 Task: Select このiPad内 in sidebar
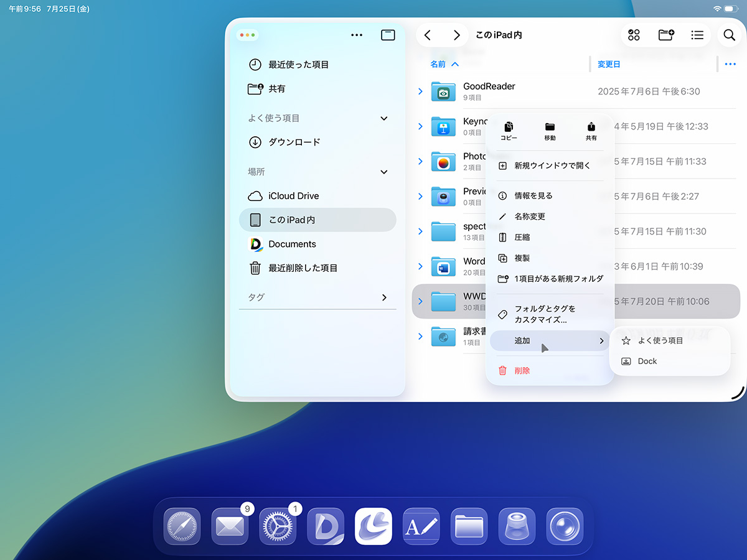tap(317, 220)
